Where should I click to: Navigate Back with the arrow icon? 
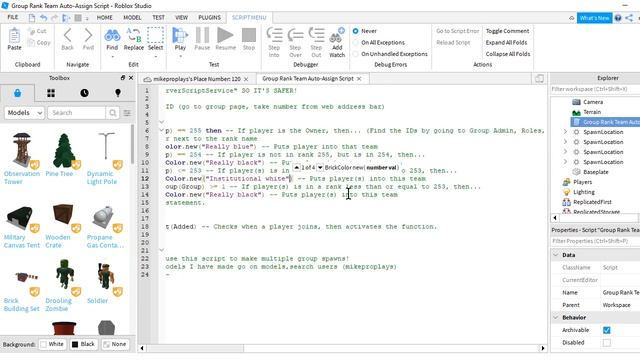(67, 36)
